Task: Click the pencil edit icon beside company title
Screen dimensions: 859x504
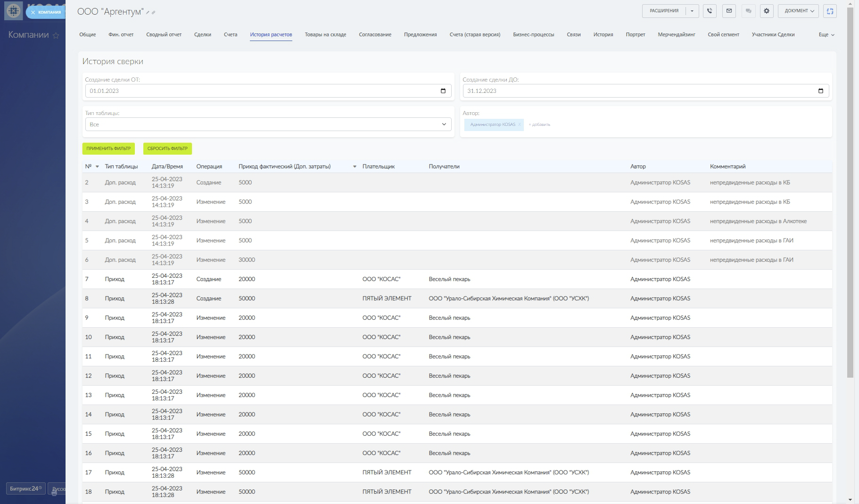Action: [148, 13]
